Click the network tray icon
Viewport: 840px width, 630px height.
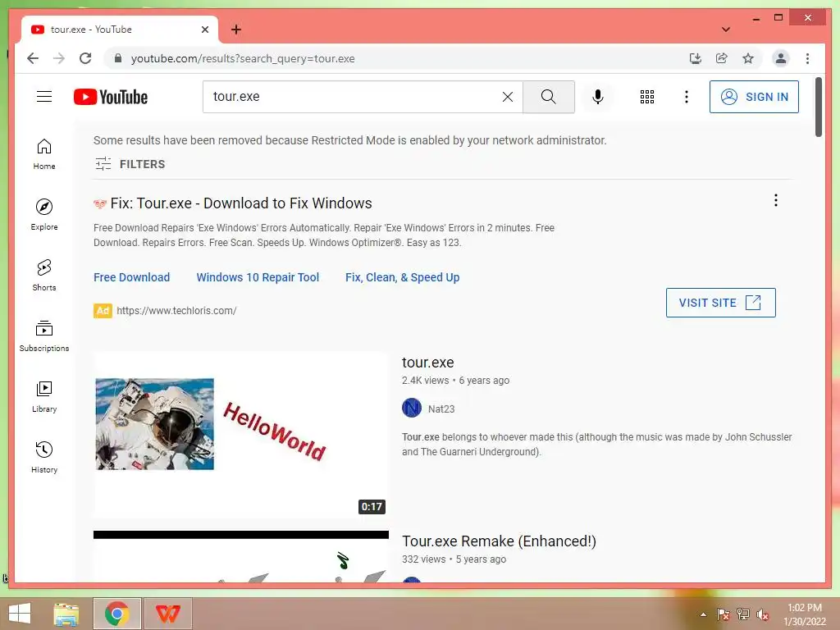(x=743, y=614)
